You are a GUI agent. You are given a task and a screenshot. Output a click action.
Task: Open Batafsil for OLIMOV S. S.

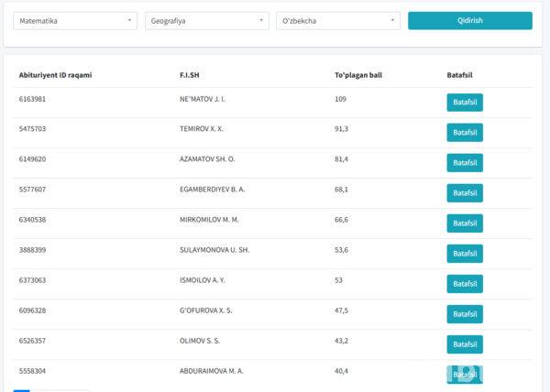click(465, 344)
